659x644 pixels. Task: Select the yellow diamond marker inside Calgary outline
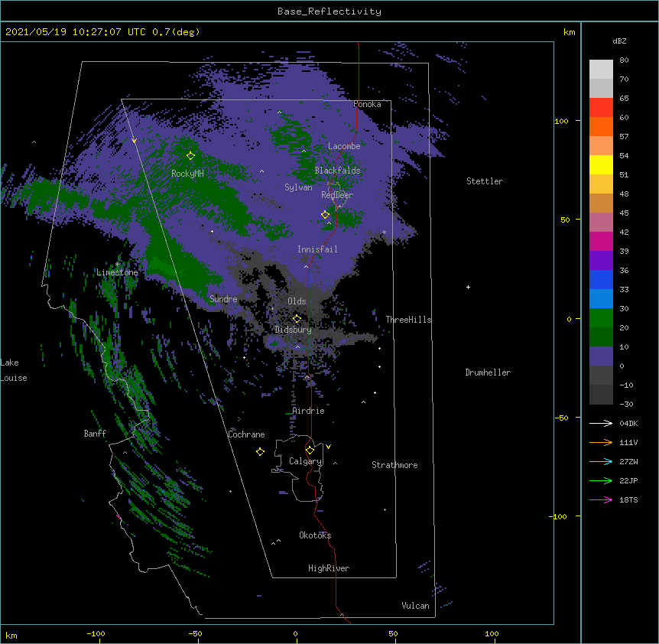310,450
